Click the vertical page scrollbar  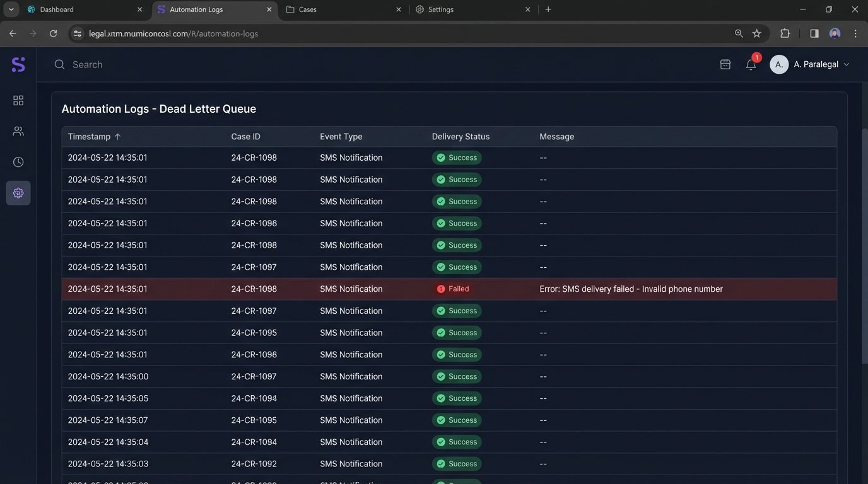point(864,246)
